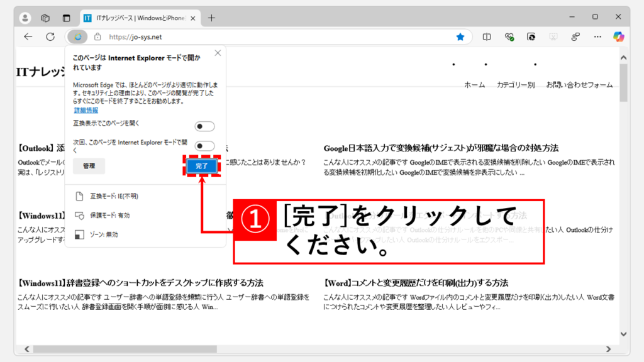Click the 完了 button
644x362 pixels.
pos(202,166)
